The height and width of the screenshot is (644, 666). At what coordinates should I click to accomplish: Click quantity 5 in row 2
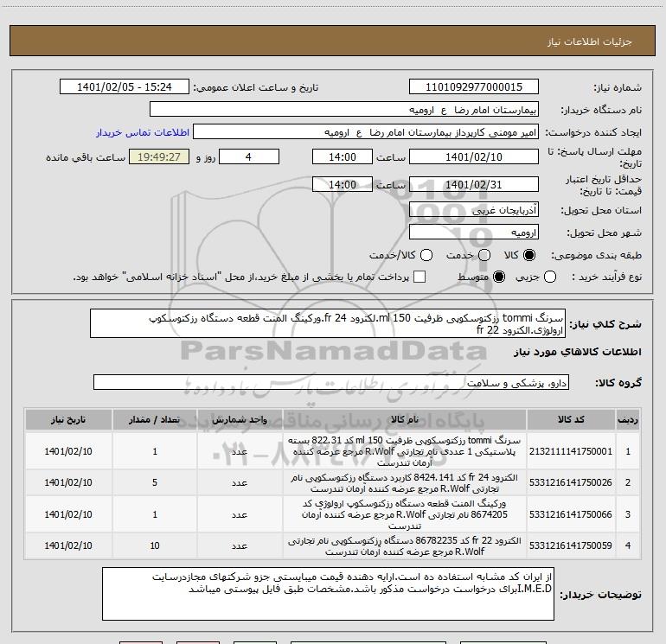[155, 482]
